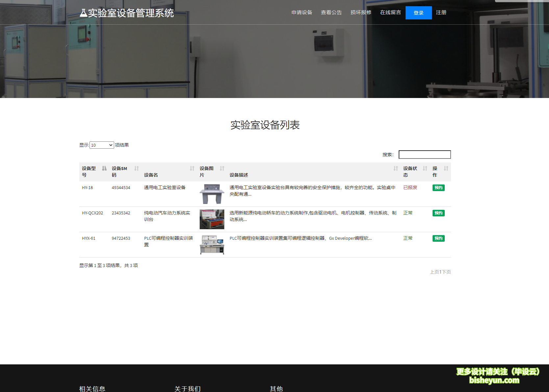This screenshot has height=392, width=549.
Task: Open the results-per-page dropdown showing 10
Action: coord(101,145)
